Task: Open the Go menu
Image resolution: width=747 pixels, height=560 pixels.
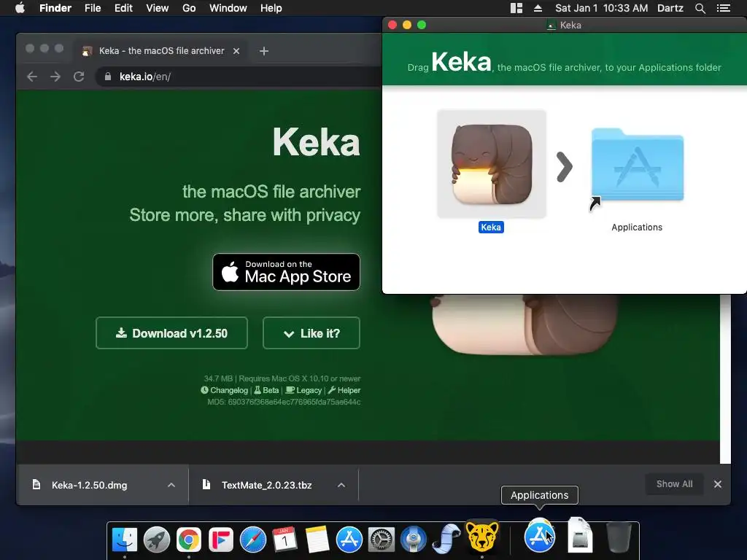Action: click(x=189, y=8)
